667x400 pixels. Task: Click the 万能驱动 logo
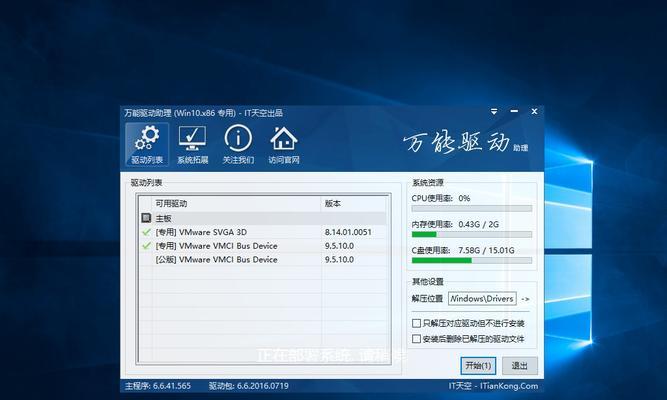(x=465, y=143)
